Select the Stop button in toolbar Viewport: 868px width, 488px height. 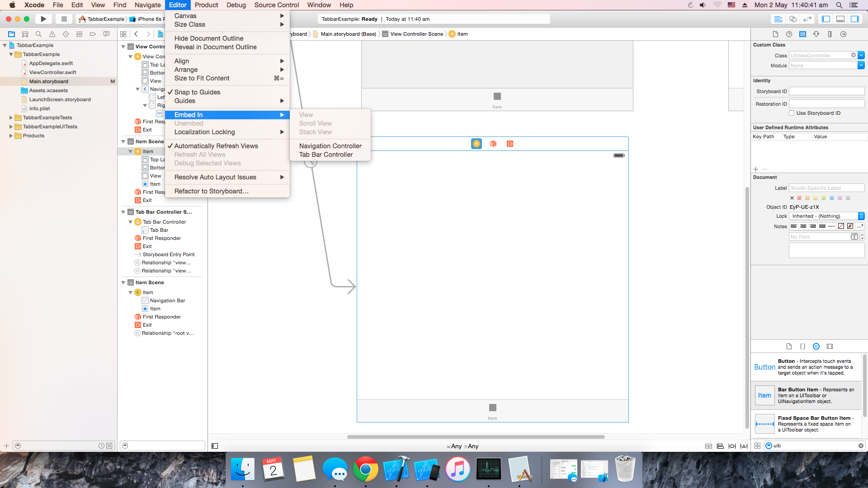coord(63,19)
